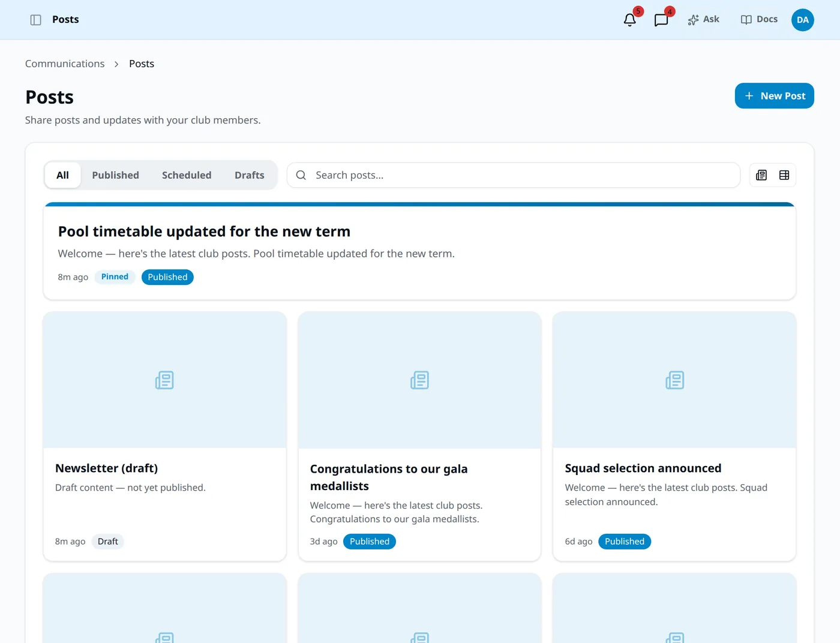Click the page subtitle about sharing posts
This screenshot has height=643, width=840.
click(143, 120)
